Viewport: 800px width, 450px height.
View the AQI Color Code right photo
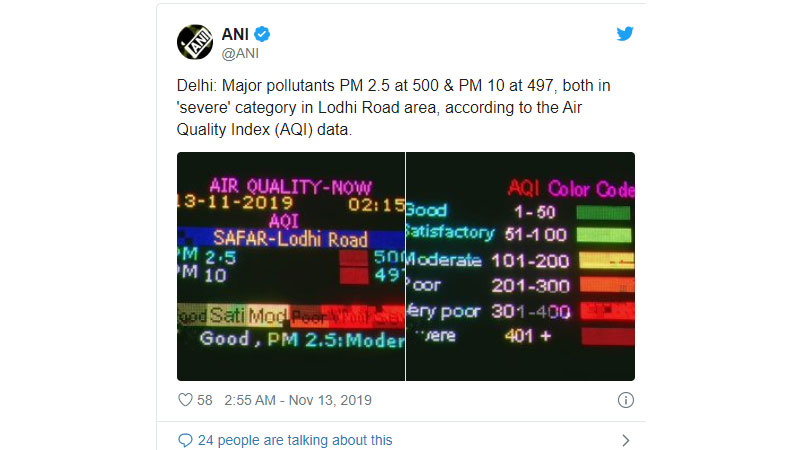(520, 266)
